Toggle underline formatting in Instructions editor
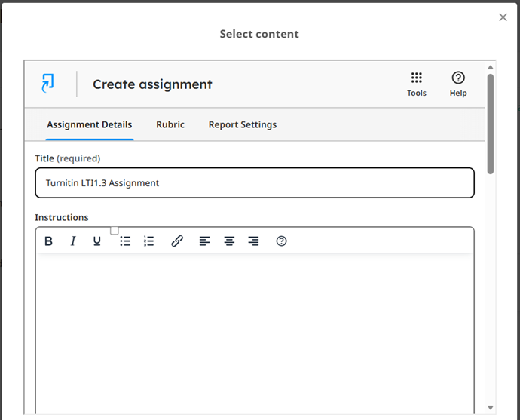The image size is (520, 420). point(97,241)
